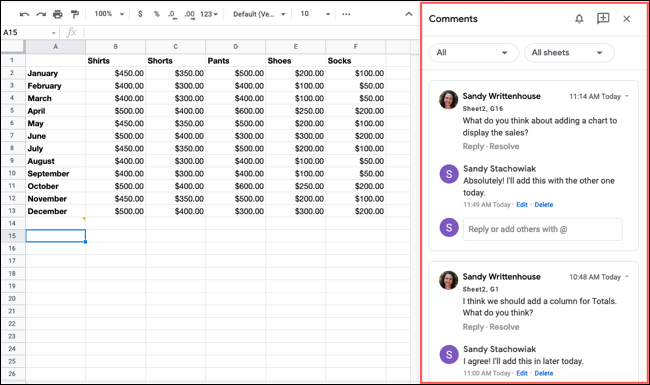Click the Socks header cell

(356, 61)
